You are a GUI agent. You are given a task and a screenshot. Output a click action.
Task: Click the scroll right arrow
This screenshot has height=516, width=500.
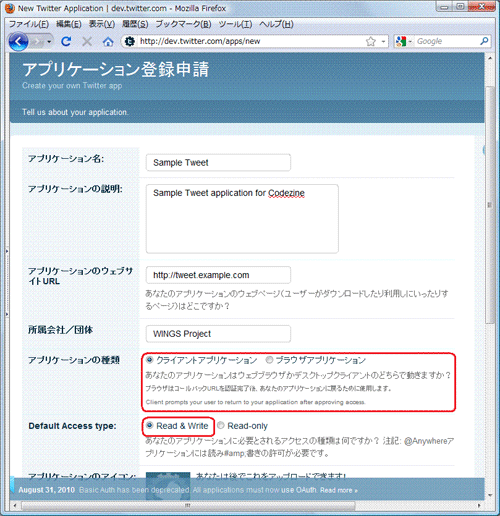(x=479, y=505)
